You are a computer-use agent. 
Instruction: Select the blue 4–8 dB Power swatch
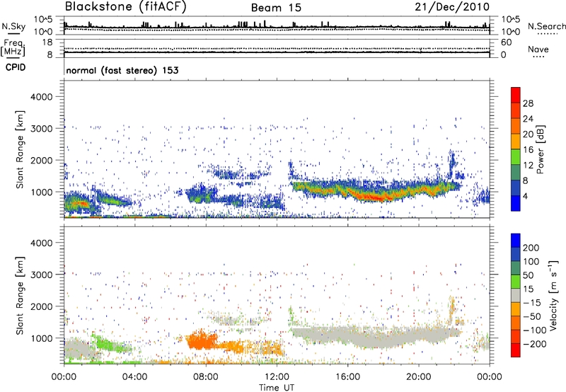[x=516, y=188]
